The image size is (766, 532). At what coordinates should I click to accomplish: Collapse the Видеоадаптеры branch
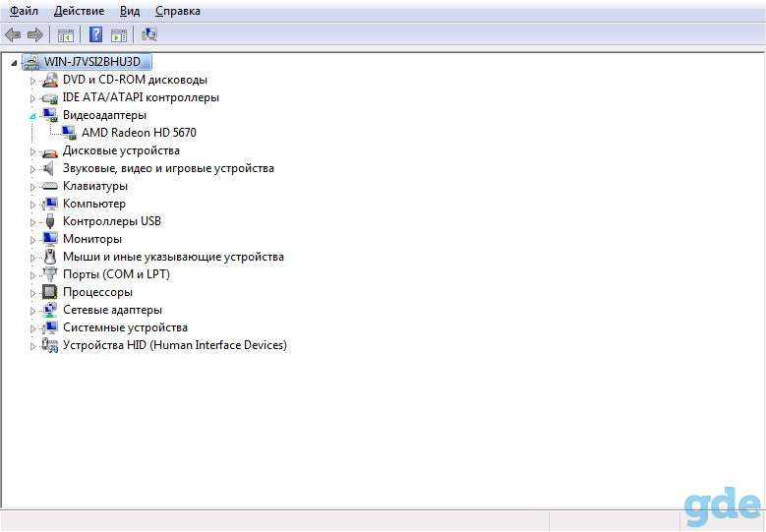[32, 116]
